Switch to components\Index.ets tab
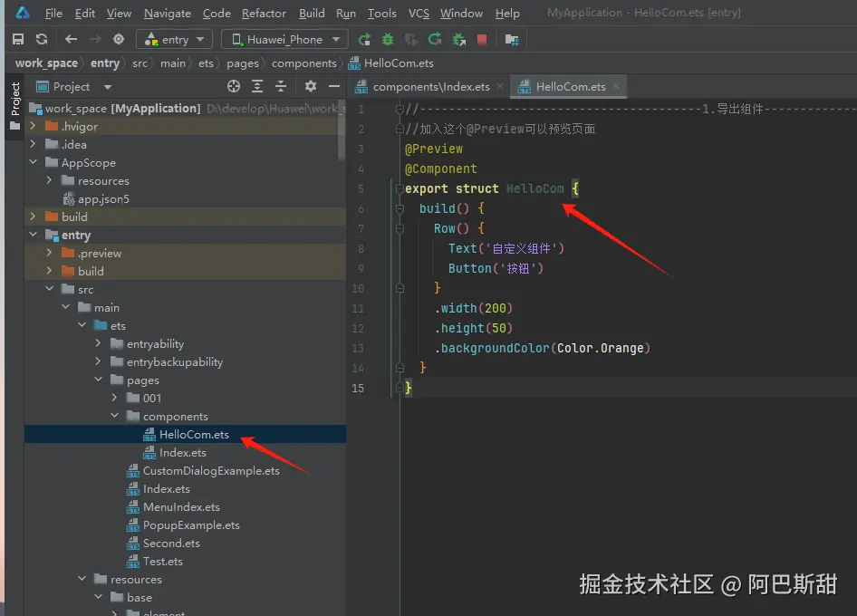857x616 pixels. (x=430, y=87)
